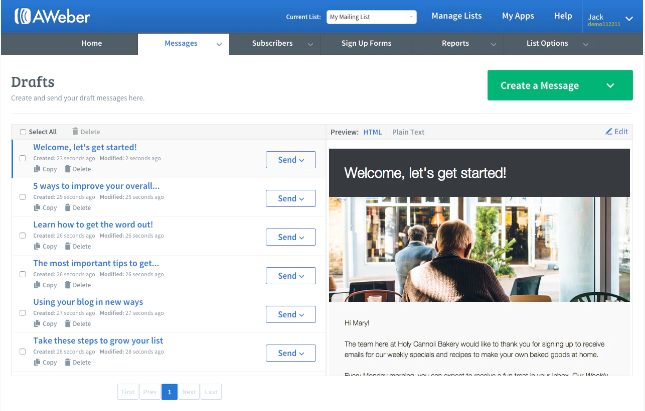This screenshot has height=411, width=645.
Task: Click the toolbar Delete trash icon
Action: point(75,132)
